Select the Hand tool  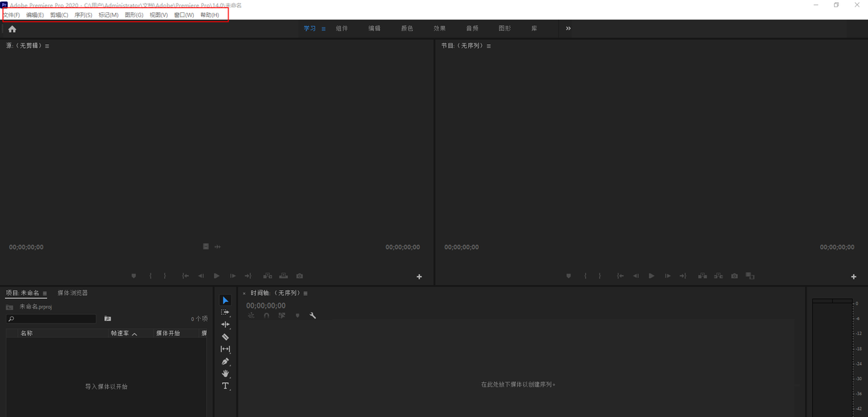click(225, 373)
